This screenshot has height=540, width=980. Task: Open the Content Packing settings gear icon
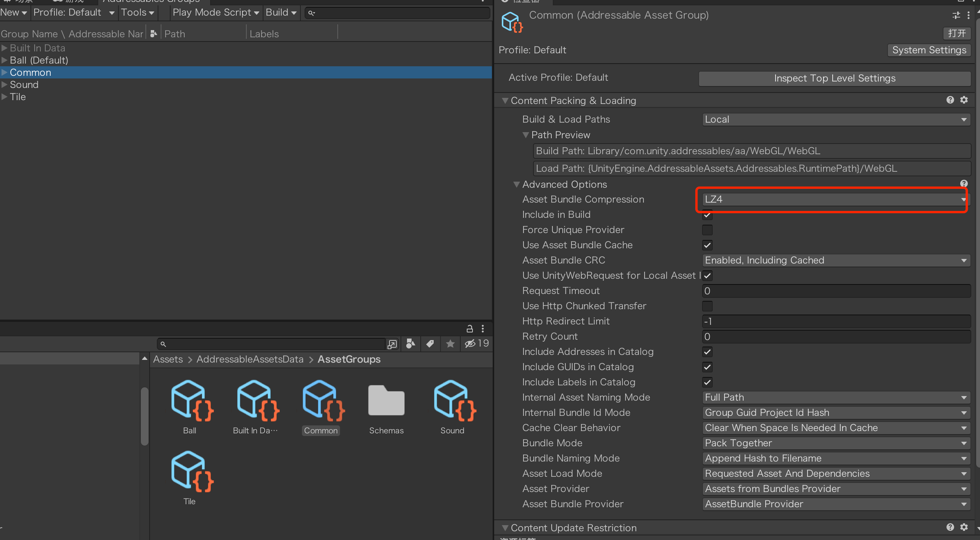tap(964, 100)
